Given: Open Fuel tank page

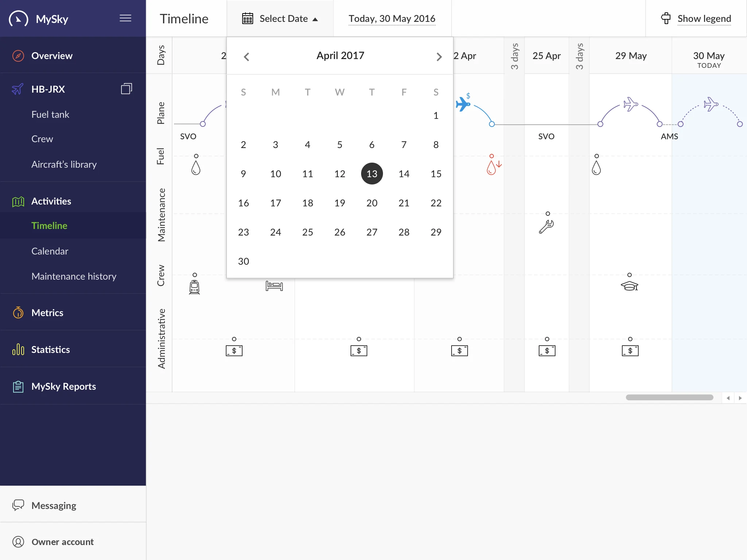Looking at the screenshot, I should click(50, 114).
